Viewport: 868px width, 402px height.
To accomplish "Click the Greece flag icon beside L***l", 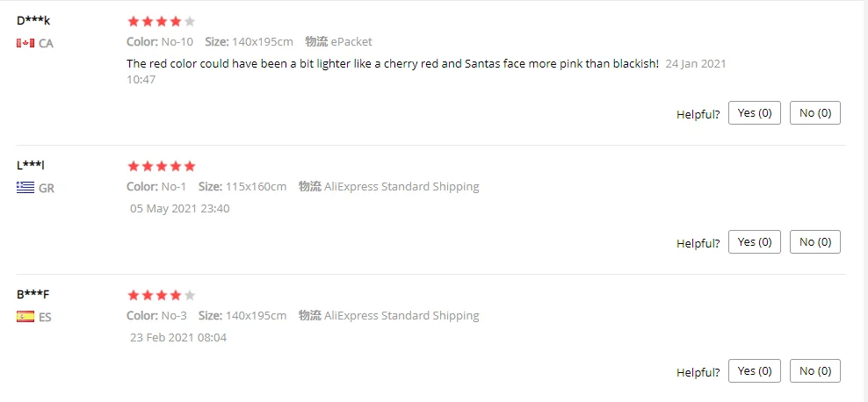I will tap(25, 187).
